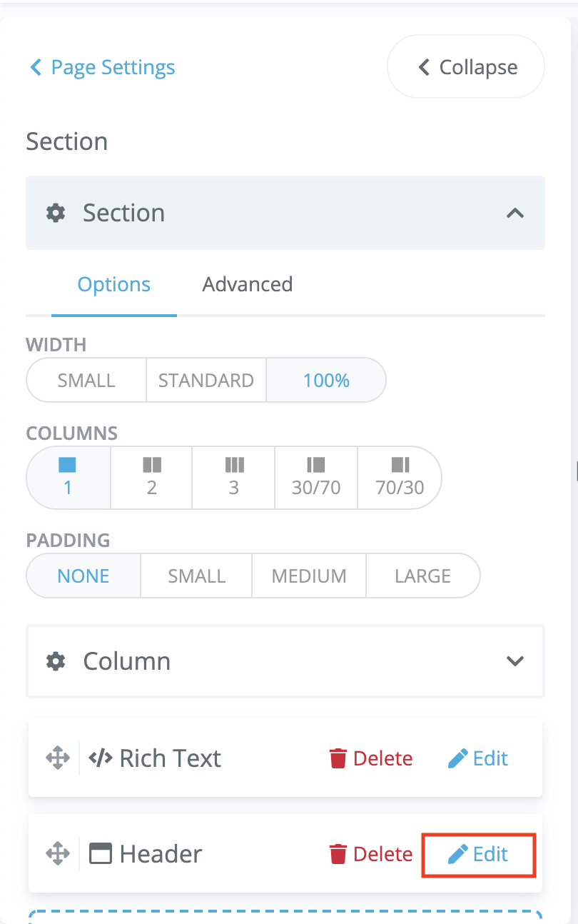This screenshot has height=924, width=578.
Task: Select the 3 columns layout
Action: (233, 477)
